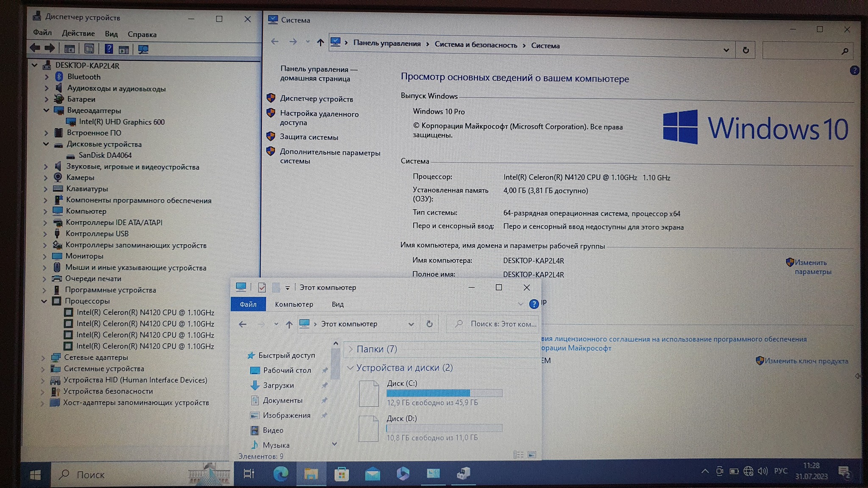The height and width of the screenshot is (488, 868).
Task: Switch to the Вид ribbon tab in Explorer
Action: tap(337, 304)
